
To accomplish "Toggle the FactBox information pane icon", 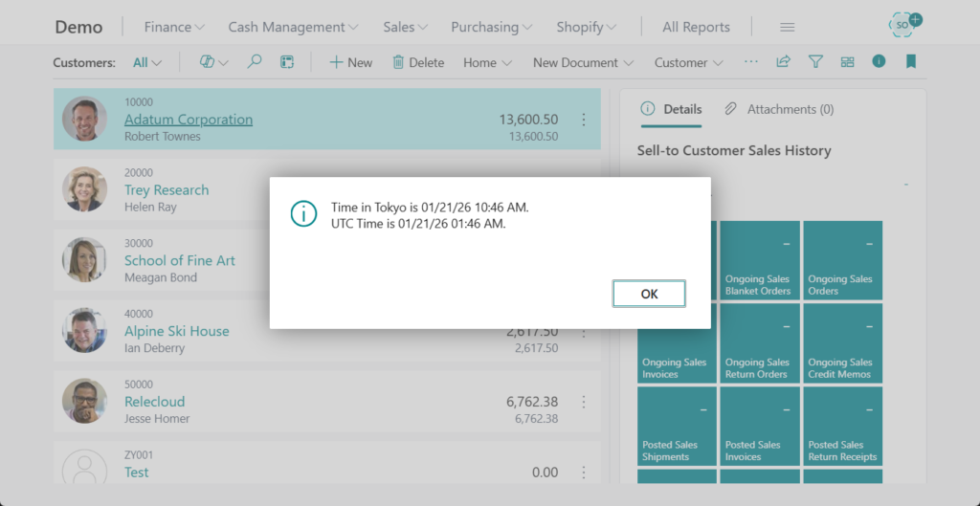I will click(879, 62).
